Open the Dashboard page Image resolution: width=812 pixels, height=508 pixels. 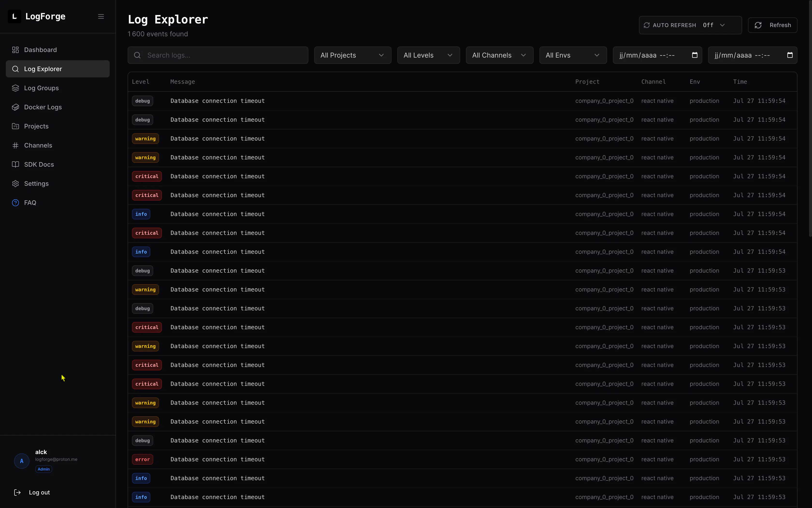point(58,50)
